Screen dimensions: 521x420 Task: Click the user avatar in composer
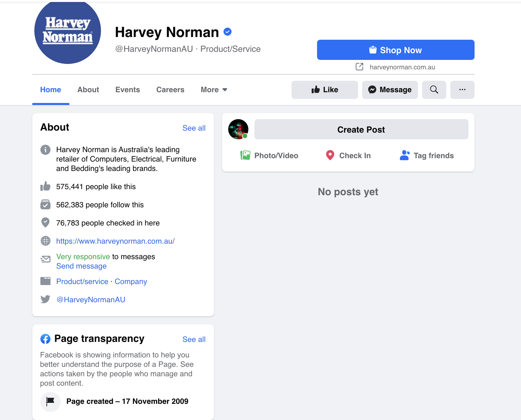(x=238, y=129)
